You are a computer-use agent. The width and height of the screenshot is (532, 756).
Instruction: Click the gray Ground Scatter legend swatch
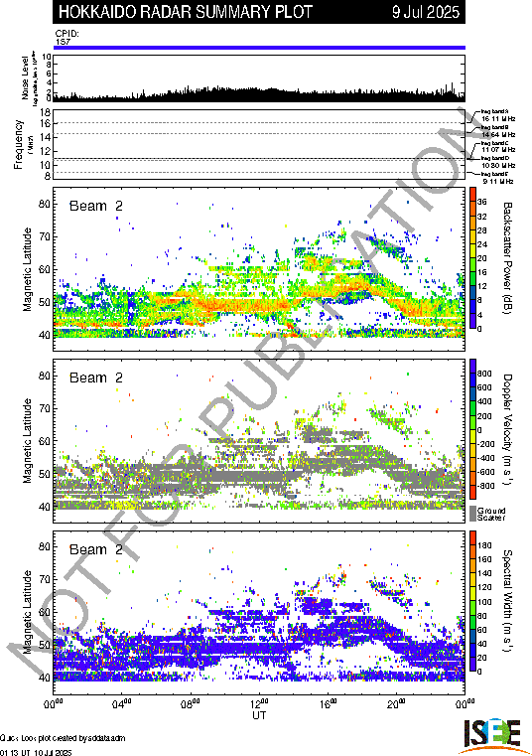(x=472, y=514)
